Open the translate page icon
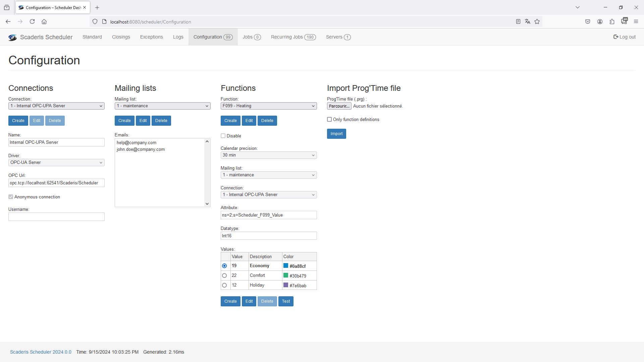 pos(528,22)
